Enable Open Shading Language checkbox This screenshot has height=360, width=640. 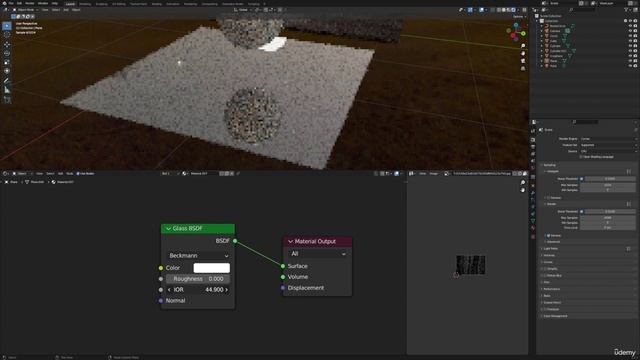581,157
